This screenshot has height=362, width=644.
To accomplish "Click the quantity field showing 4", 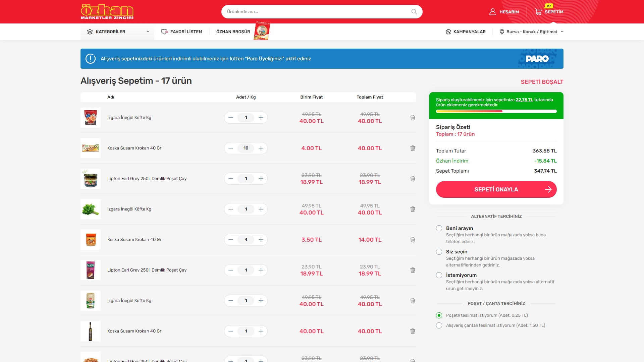I will [x=246, y=240].
